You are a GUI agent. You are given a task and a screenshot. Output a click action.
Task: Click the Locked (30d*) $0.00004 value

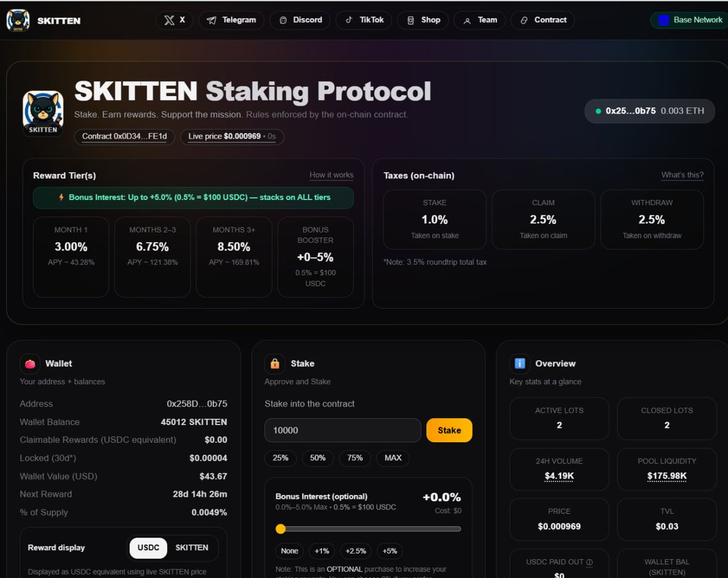click(208, 459)
